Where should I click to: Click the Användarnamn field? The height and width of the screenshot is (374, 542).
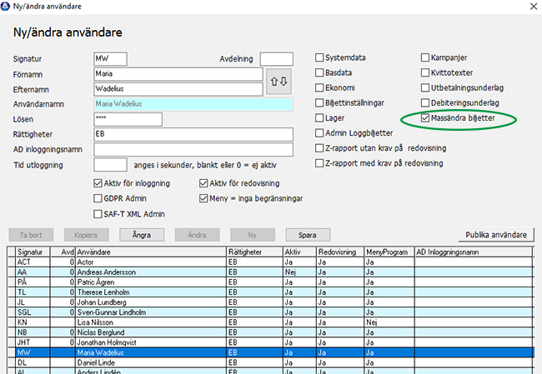click(x=194, y=104)
